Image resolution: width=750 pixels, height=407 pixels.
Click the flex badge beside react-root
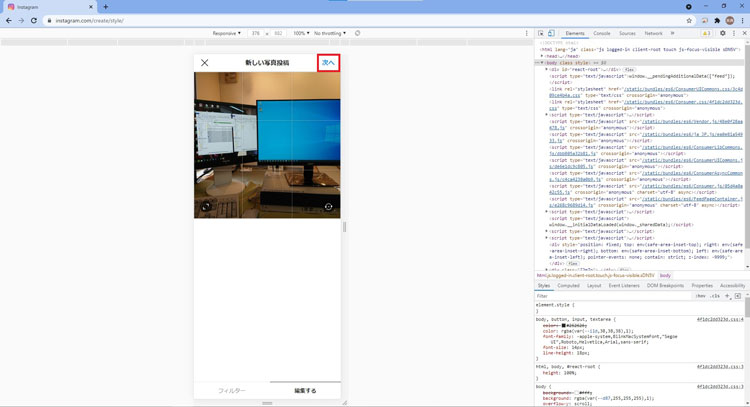tap(629, 70)
